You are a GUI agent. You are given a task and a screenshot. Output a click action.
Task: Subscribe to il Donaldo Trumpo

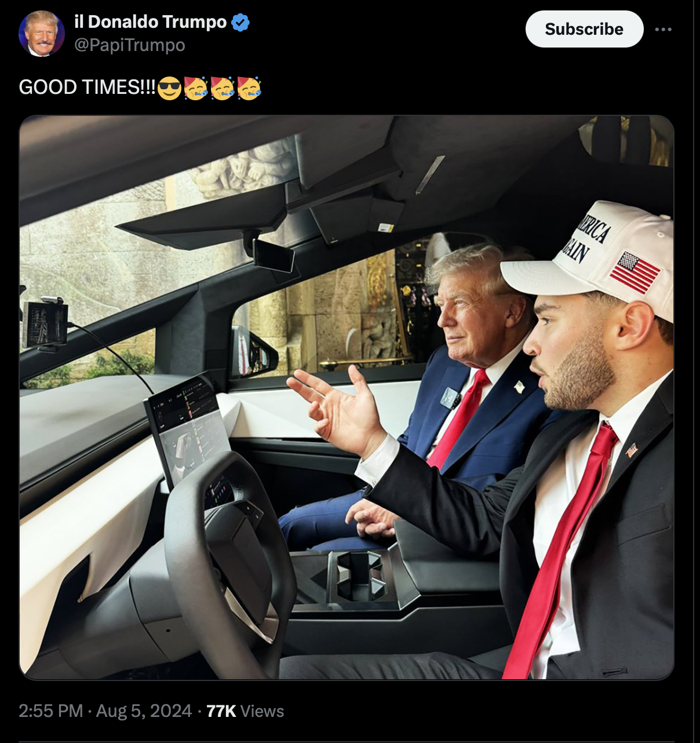[x=584, y=29]
